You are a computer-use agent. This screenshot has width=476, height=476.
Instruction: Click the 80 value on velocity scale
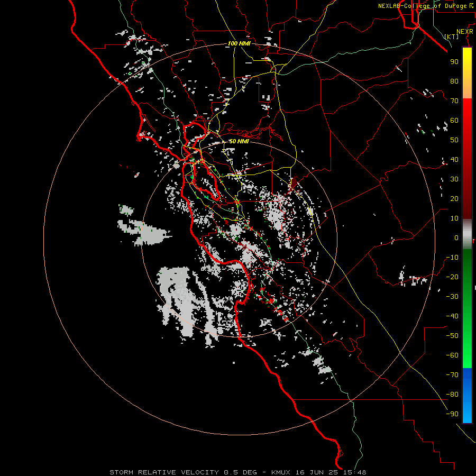click(454, 81)
